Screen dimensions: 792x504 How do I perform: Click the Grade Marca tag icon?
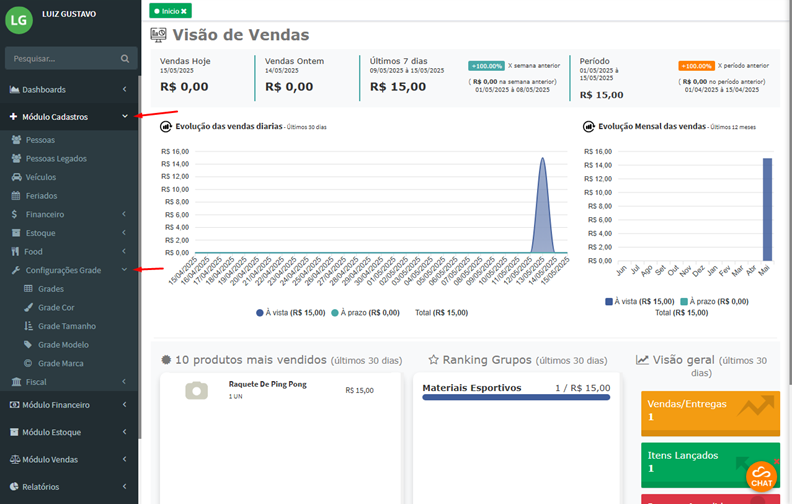point(29,363)
